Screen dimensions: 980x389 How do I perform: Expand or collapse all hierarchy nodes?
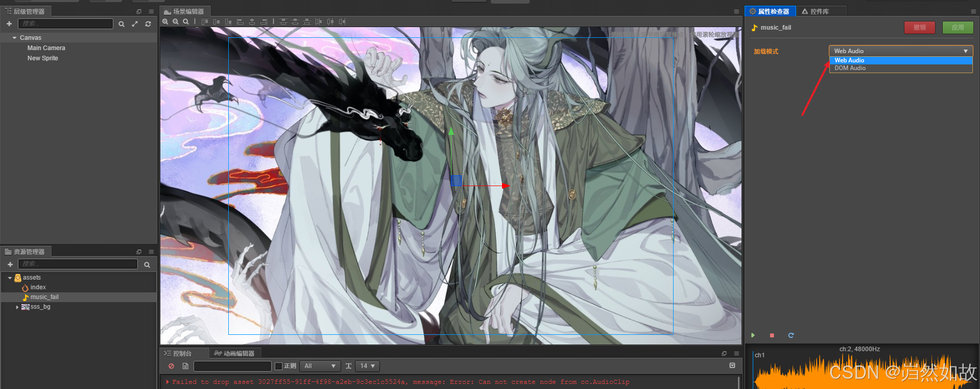tap(135, 24)
